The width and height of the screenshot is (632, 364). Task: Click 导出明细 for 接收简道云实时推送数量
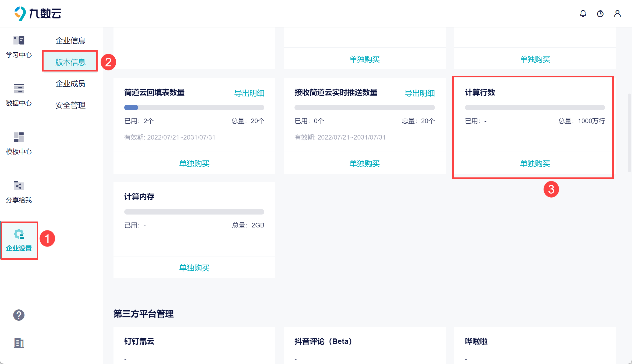point(419,93)
